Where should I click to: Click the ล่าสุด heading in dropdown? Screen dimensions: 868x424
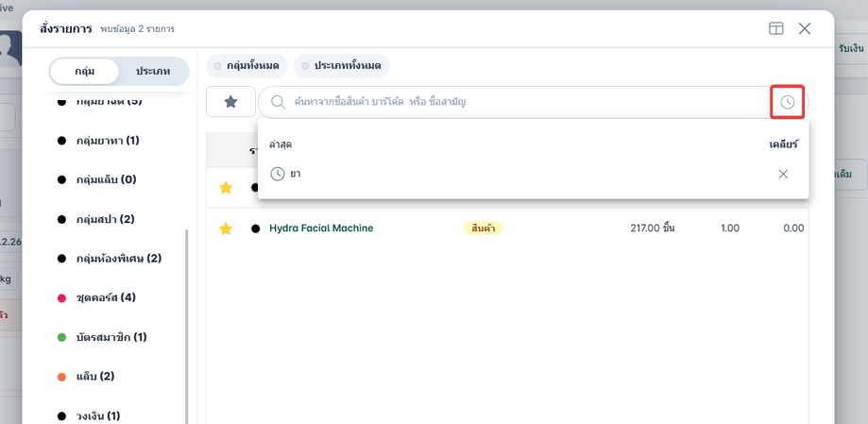coord(281,144)
